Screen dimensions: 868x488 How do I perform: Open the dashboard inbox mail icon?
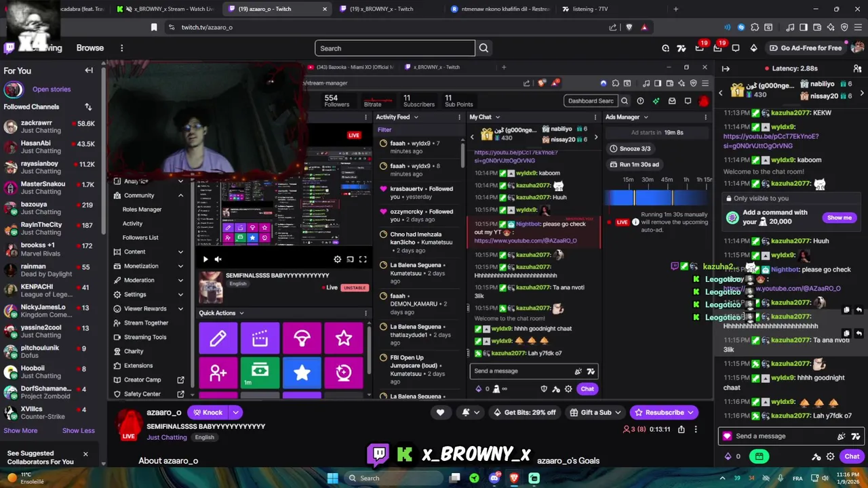pos(672,101)
